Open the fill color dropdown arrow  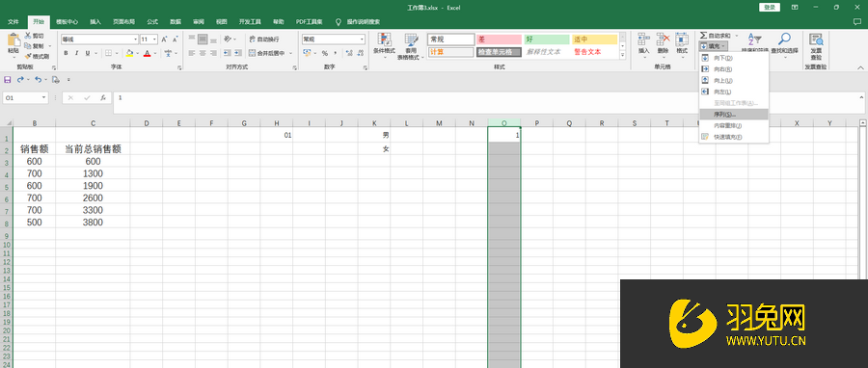[x=137, y=54]
